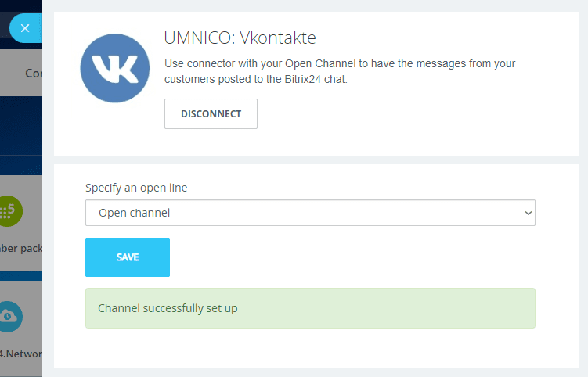
Task: Click the 'ber pack' tile label
Action: tap(20, 248)
